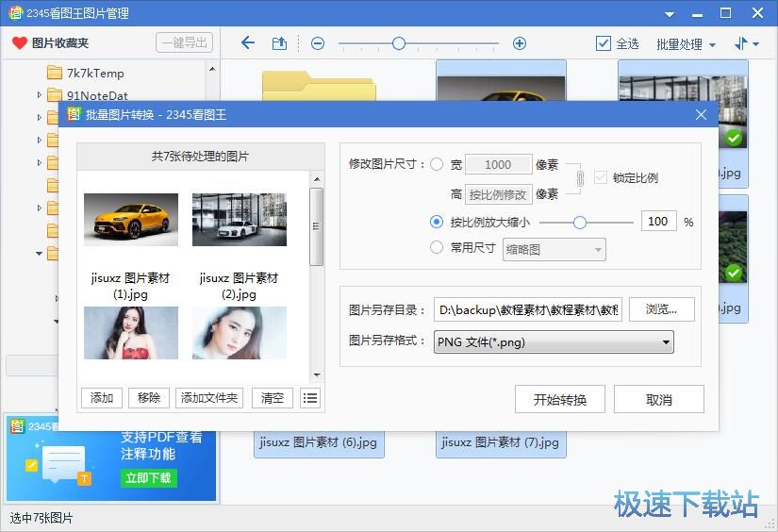This screenshot has width=778, height=532.
Task: Click the 7k7kTemp folder name
Action: 95,73
